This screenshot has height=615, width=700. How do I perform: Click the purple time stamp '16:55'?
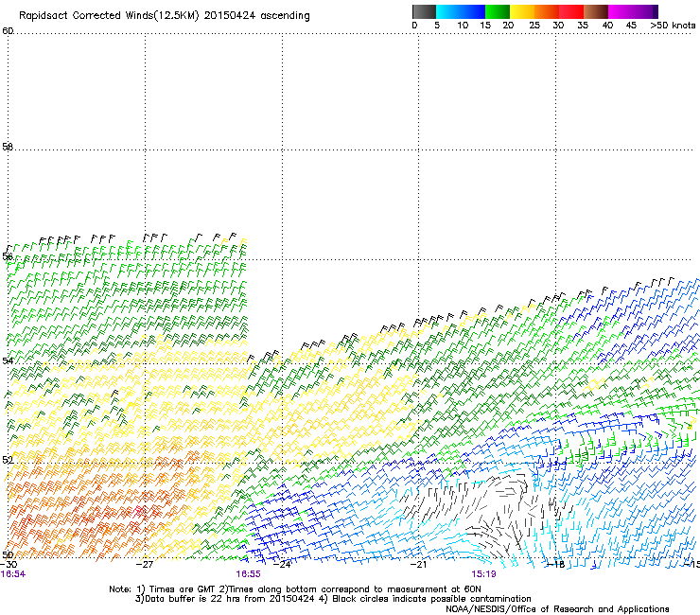(x=248, y=574)
